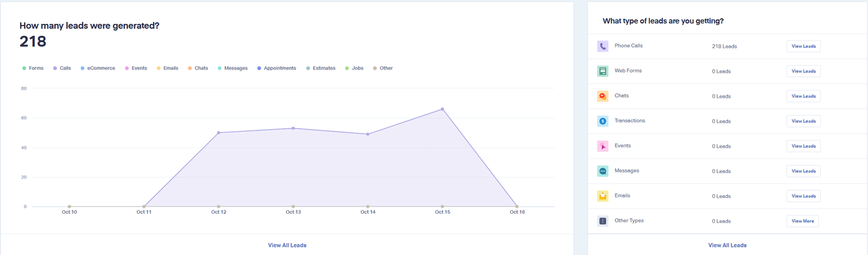Click the Oct 11 axis label

(x=144, y=212)
